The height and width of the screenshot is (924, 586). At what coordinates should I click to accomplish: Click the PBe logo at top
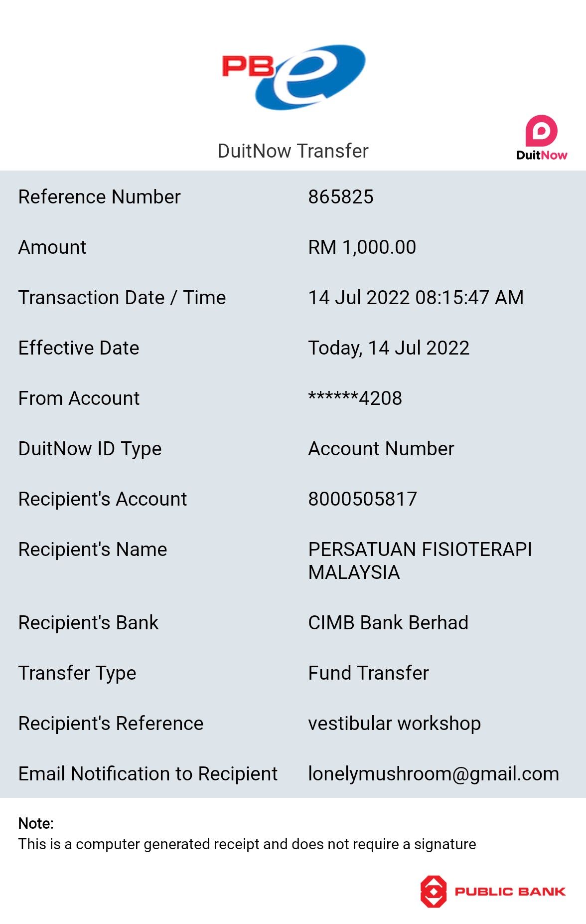(293, 76)
